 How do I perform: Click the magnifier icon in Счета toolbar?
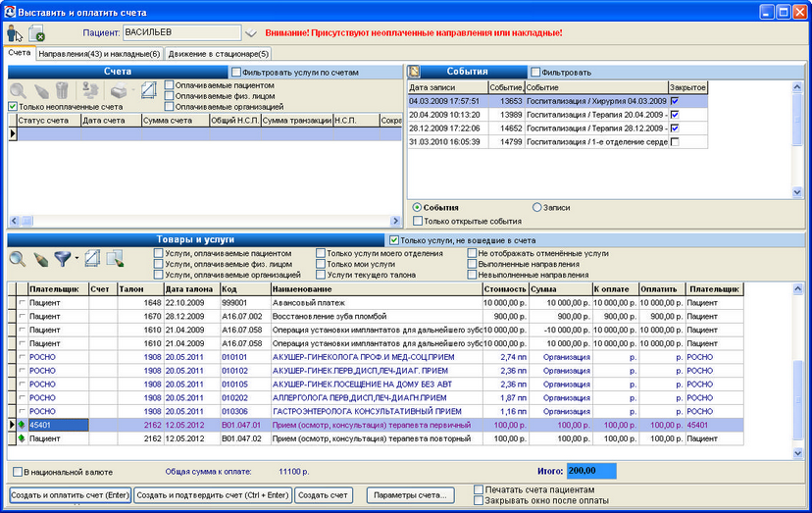coord(18,90)
